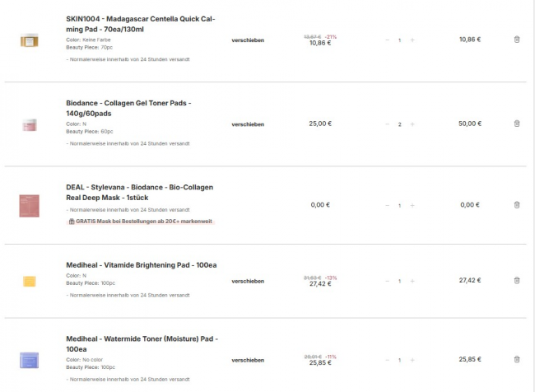The width and height of the screenshot is (535, 392).
Task: Remove Mediheal Vitamide Brightening Pad from cart
Action: 517,281
